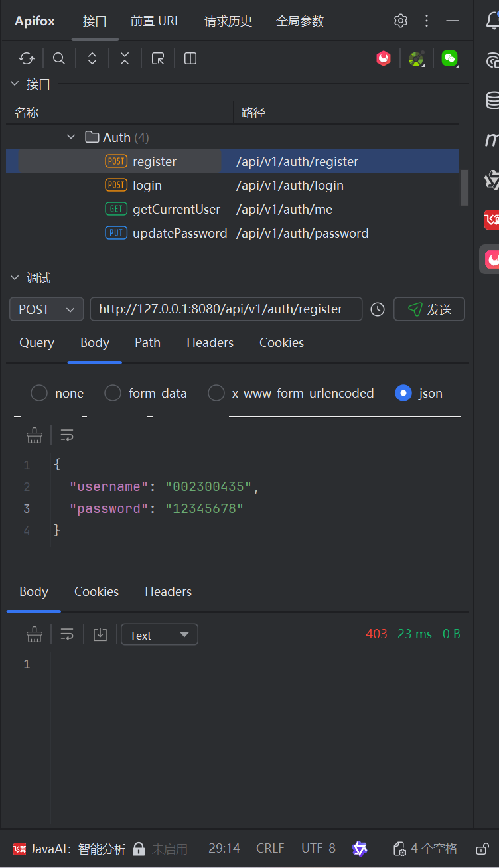Viewport: 499px width, 868px height.
Task: Select the register endpoint row
Action: (232, 161)
